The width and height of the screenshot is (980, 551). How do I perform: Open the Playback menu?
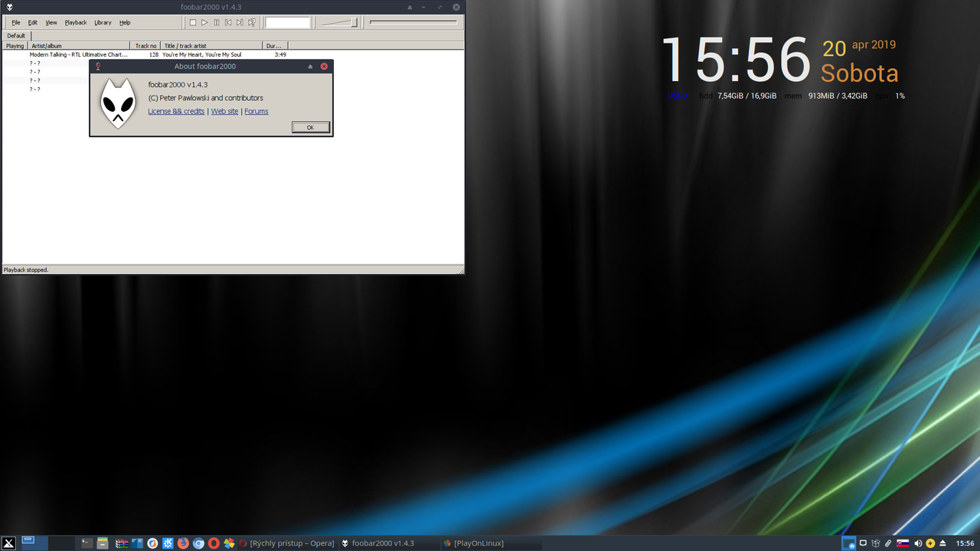[76, 23]
